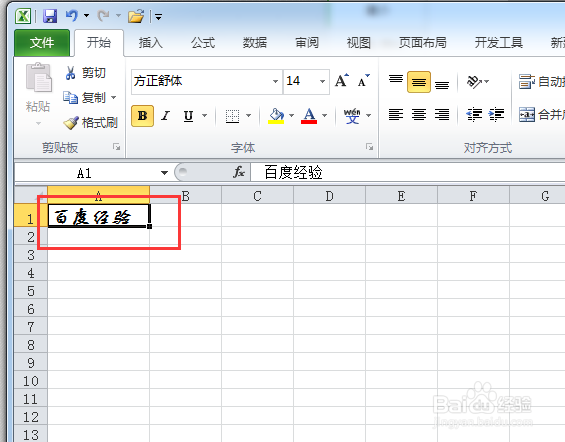Image resolution: width=565 pixels, height=442 pixels.
Task: Click formula bar text 百度经验
Action: pyautogui.click(x=293, y=173)
